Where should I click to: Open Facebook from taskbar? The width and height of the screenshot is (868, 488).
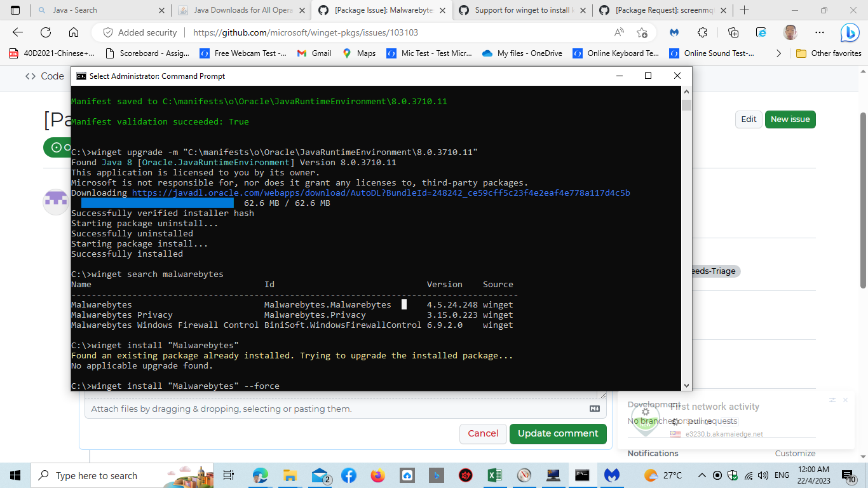point(349,475)
